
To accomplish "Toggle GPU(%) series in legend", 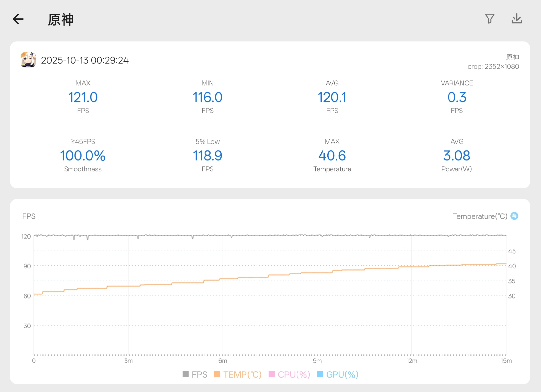I will [x=338, y=374].
